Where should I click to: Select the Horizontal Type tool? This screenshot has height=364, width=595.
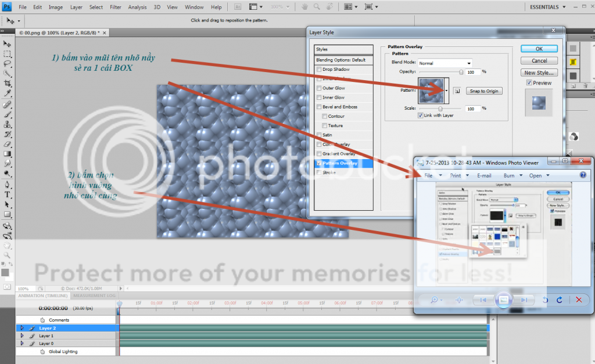pyautogui.click(x=8, y=194)
